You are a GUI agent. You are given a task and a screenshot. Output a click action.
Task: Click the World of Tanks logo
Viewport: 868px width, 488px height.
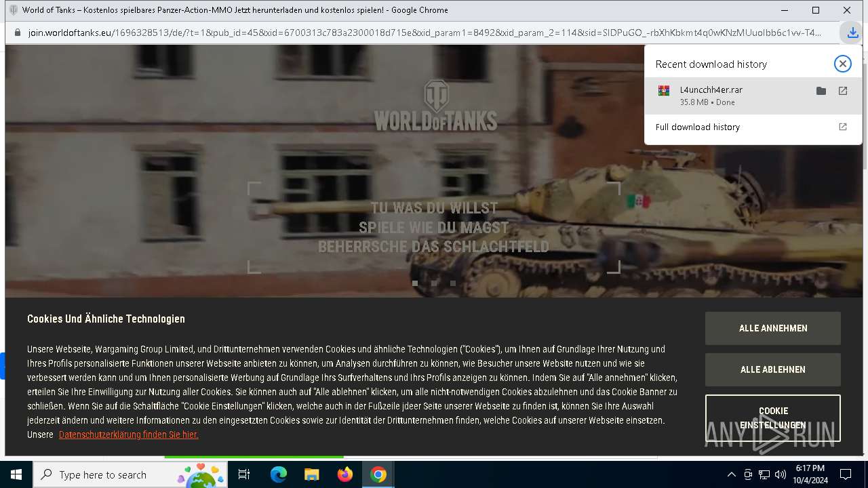(x=435, y=106)
